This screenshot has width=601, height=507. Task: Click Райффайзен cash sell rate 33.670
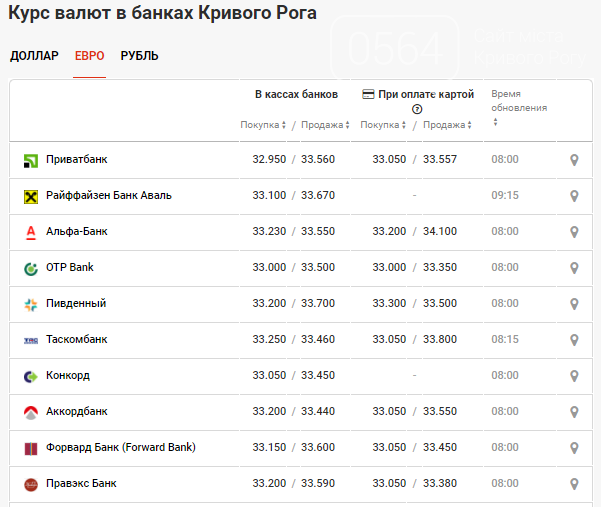click(x=318, y=195)
